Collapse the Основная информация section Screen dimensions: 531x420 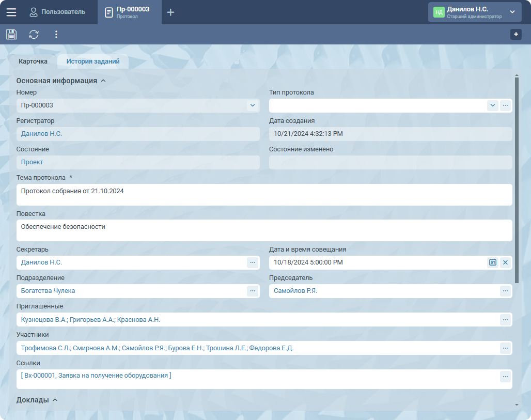103,81
